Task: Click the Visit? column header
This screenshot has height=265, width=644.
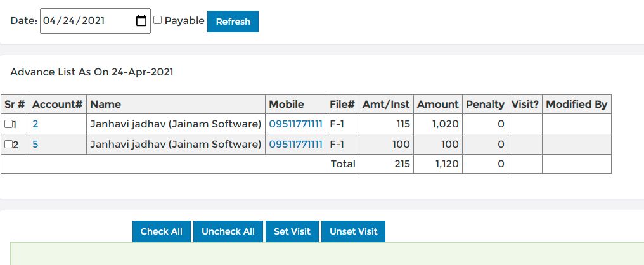Action: click(525, 105)
